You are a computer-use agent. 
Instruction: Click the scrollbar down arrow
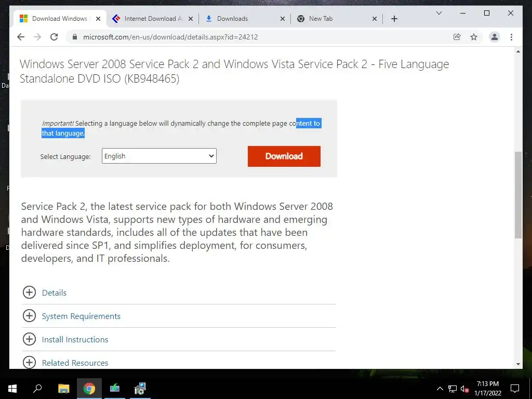coord(518,364)
